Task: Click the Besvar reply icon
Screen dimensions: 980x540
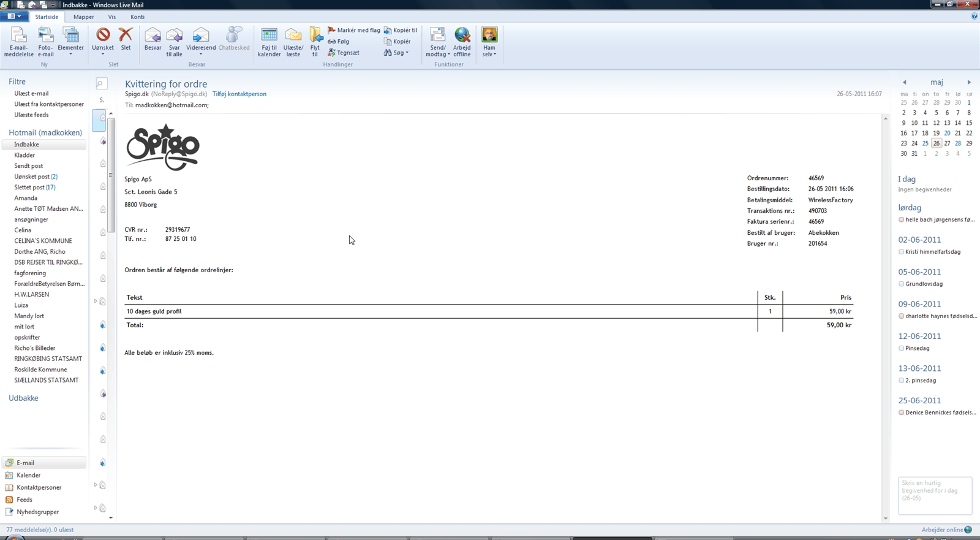Action: 153,36
